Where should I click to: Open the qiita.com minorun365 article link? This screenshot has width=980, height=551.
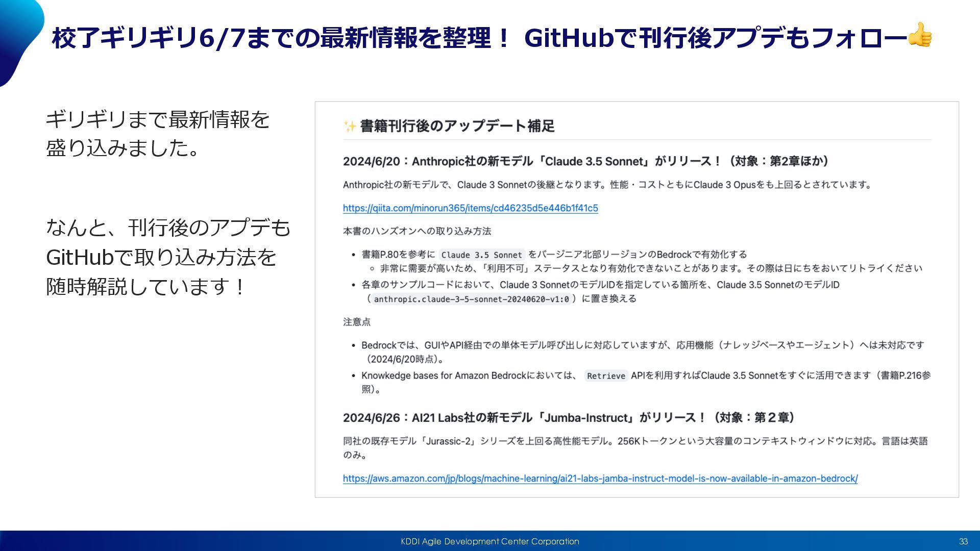(470, 208)
